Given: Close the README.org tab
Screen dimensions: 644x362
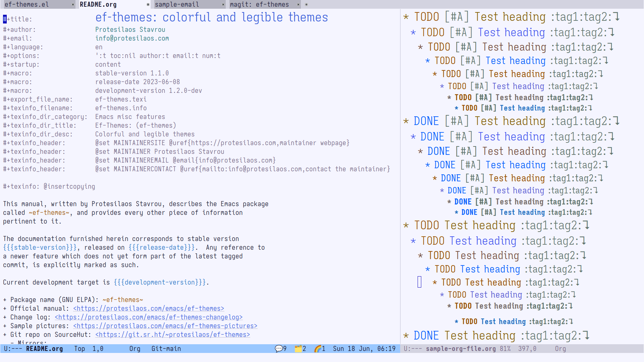Looking at the screenshot, I should 148,5.
